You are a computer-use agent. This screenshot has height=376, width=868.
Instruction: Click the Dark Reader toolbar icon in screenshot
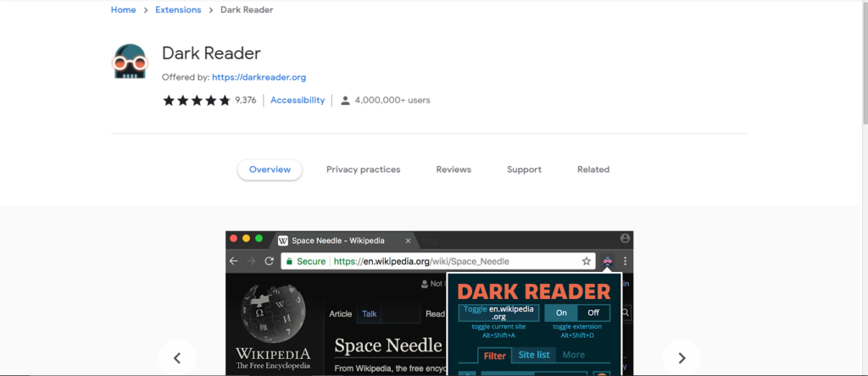tap(607, 261)
